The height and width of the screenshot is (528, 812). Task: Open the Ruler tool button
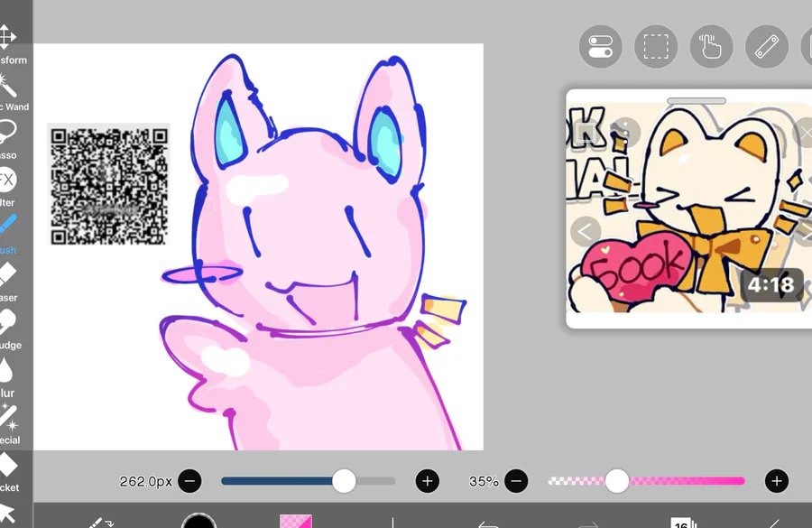767,46
